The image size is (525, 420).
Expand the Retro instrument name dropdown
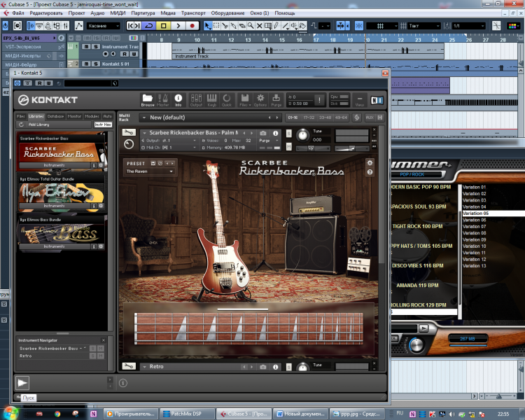click(x=144, y=366)
